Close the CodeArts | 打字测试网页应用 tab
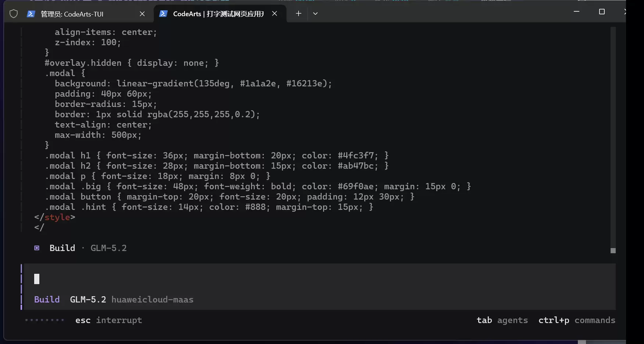 point(275,14)
